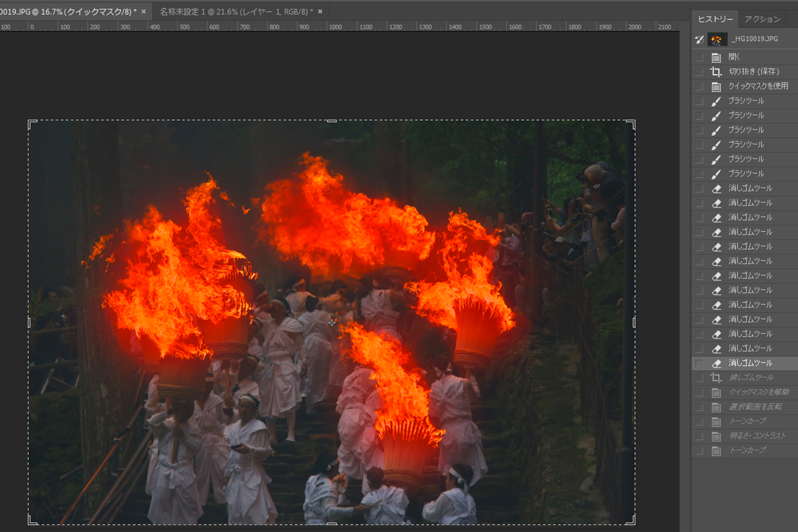Click the crop icon on the greyed 消しゴムツール state
798x532 pixels.
coord(716,378)
